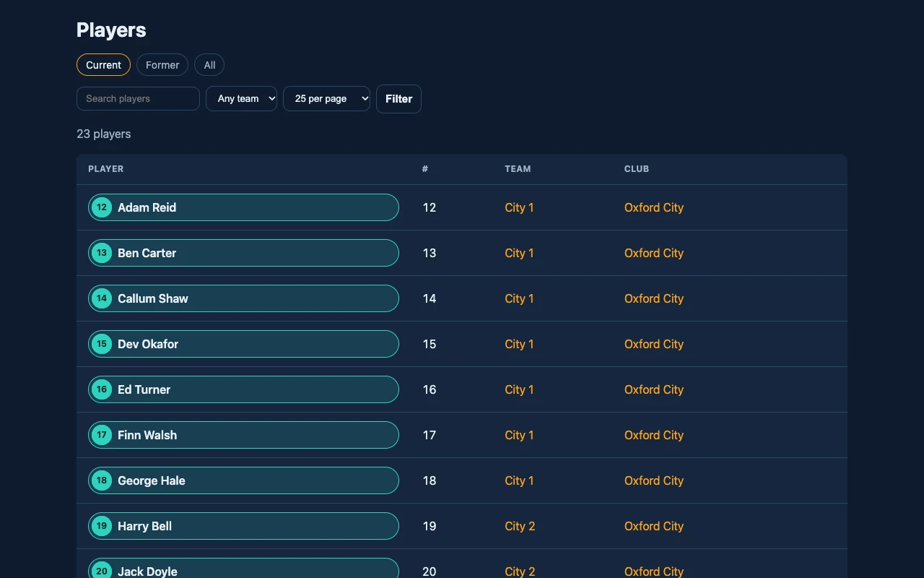Screen dimensions: 924x578
Task: Click the number 19 badge for Harry Bell
Action: [x=102, y=526]
